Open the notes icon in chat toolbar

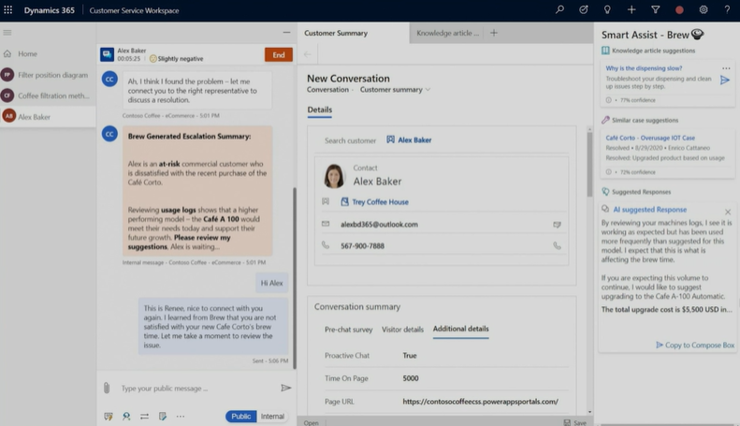click(x=162, y=416)
